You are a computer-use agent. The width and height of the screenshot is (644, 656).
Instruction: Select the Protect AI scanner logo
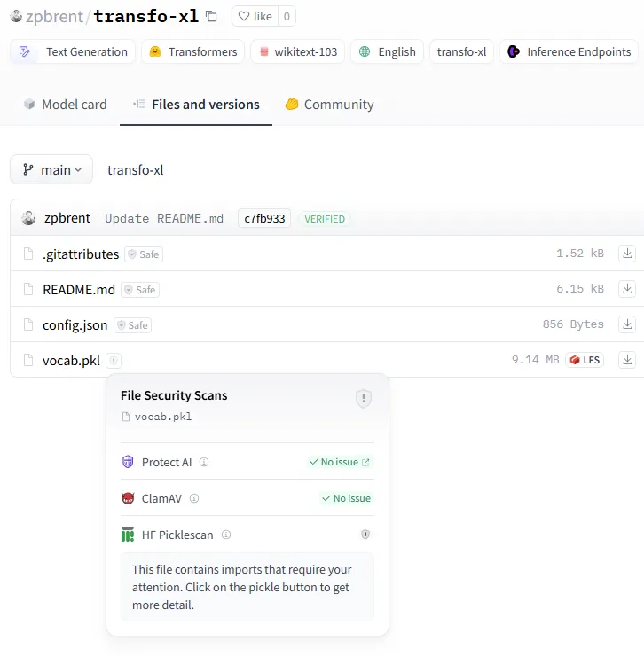pos(128,462)
